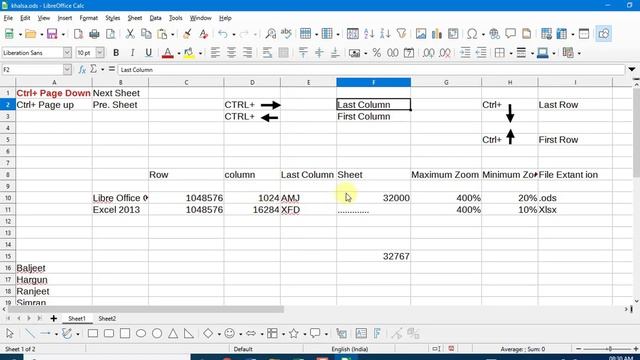The height and width of the screenshot is (360, 640).
Task: Open the Symbol Shapes smiley dropdown
Action: 240,334
